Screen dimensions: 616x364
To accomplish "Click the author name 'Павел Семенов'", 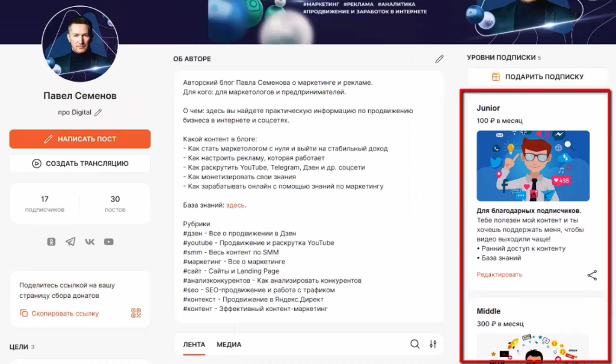I will [80, 96].
